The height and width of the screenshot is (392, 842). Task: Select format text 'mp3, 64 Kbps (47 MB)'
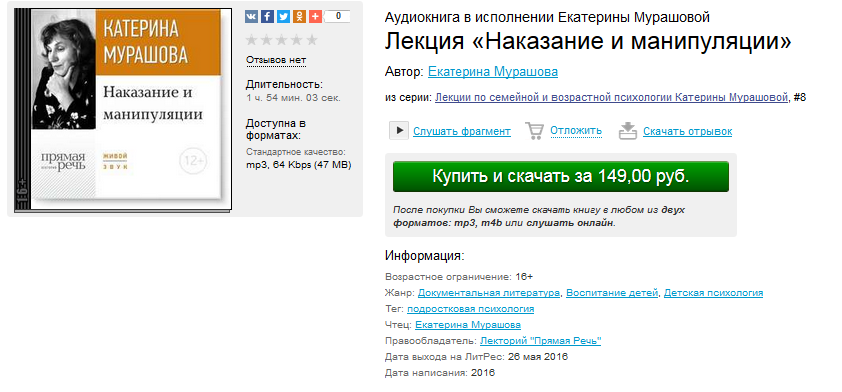(x=299, y=165)
